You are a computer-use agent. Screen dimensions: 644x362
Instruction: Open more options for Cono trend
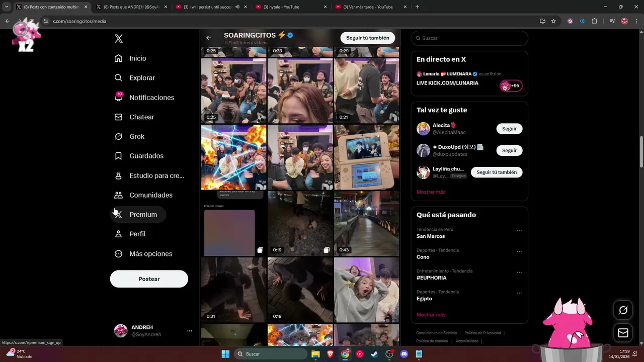(519, 251)
